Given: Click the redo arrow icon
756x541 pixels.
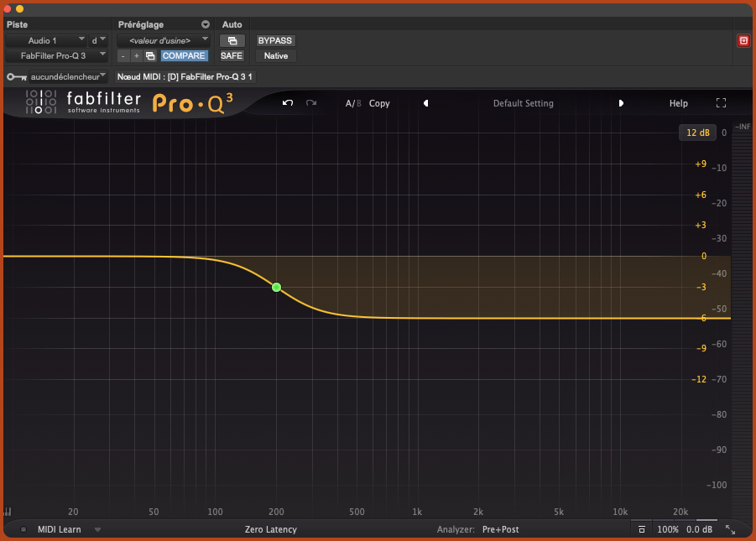Looking at the screenshot, I should [x=311, y=103].
